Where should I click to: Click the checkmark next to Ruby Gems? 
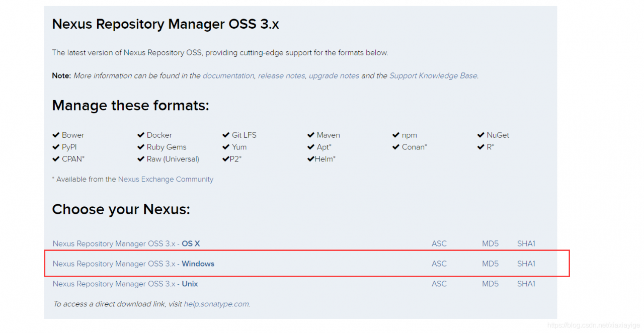pyautogui.click(x=141, y=147)
